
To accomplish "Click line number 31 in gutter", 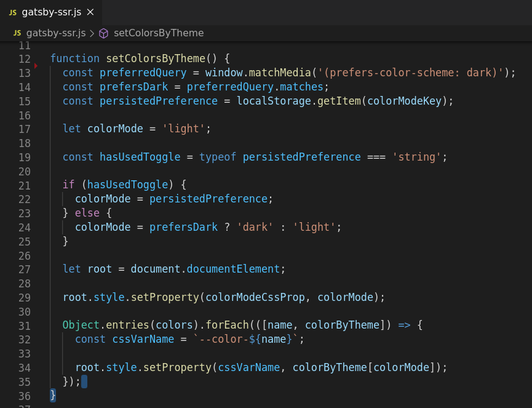I will click(x=25, y=326).
